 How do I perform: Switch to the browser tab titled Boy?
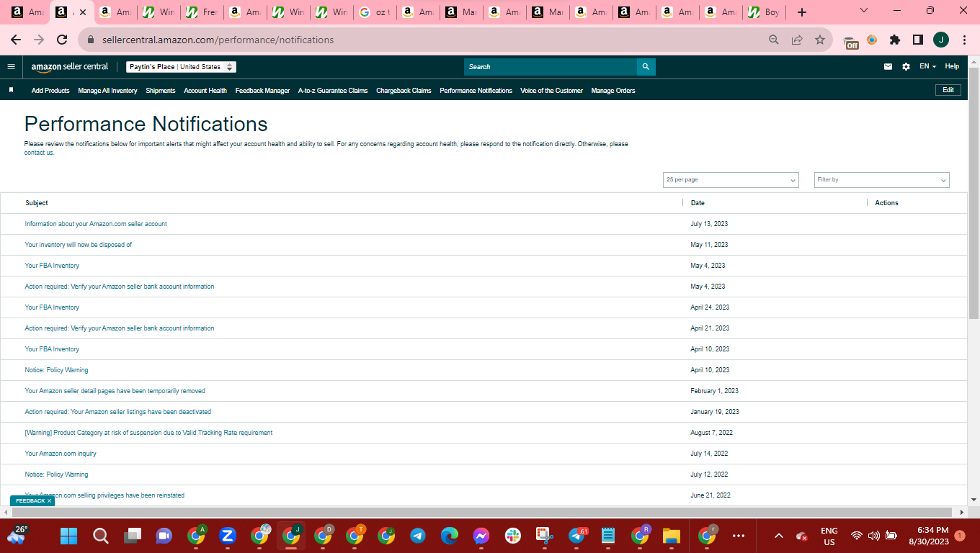765,12
